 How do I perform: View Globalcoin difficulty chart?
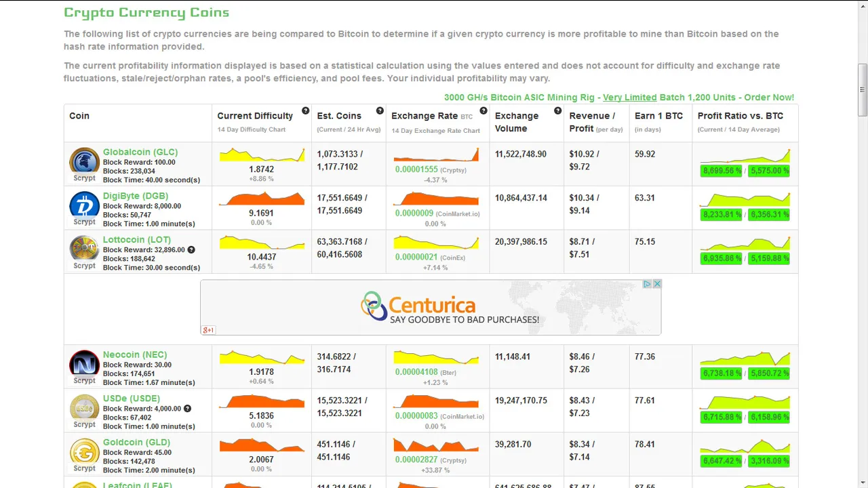pos(262,155)
